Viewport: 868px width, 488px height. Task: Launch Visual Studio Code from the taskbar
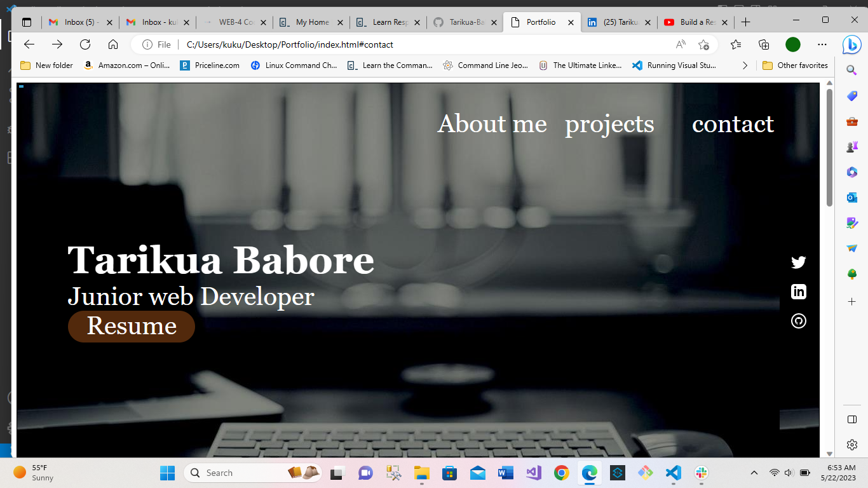673,473
